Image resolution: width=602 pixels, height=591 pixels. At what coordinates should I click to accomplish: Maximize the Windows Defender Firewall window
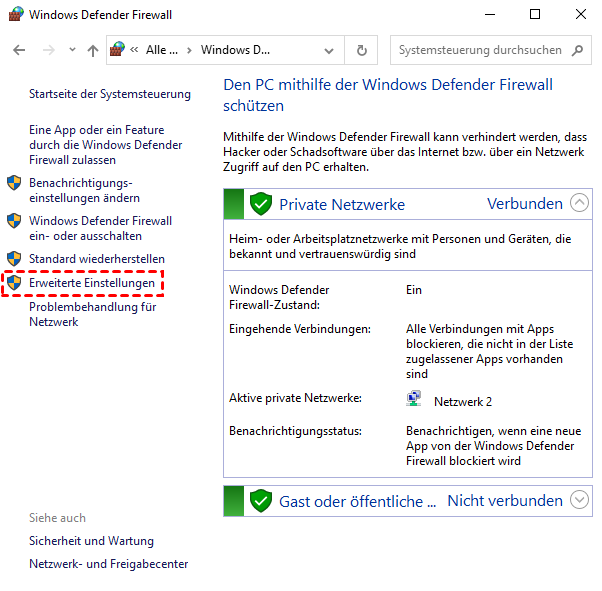point(535,15)
